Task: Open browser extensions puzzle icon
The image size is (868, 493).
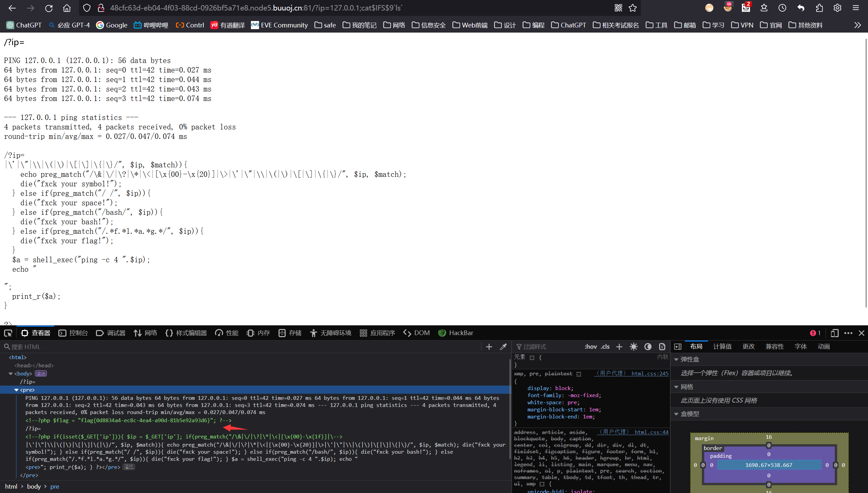Action: (819, 8)
